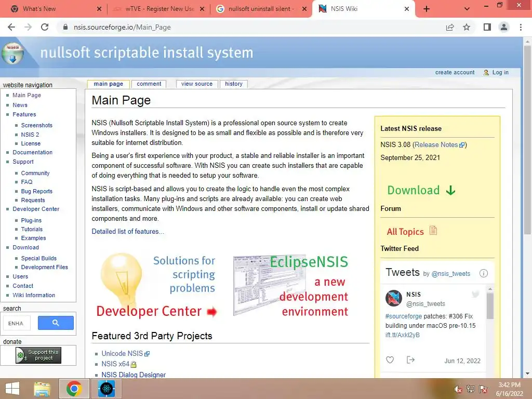Open Twitter feed info icon
The height and width of the screenshot is (399, 532).
click(484, 273)
